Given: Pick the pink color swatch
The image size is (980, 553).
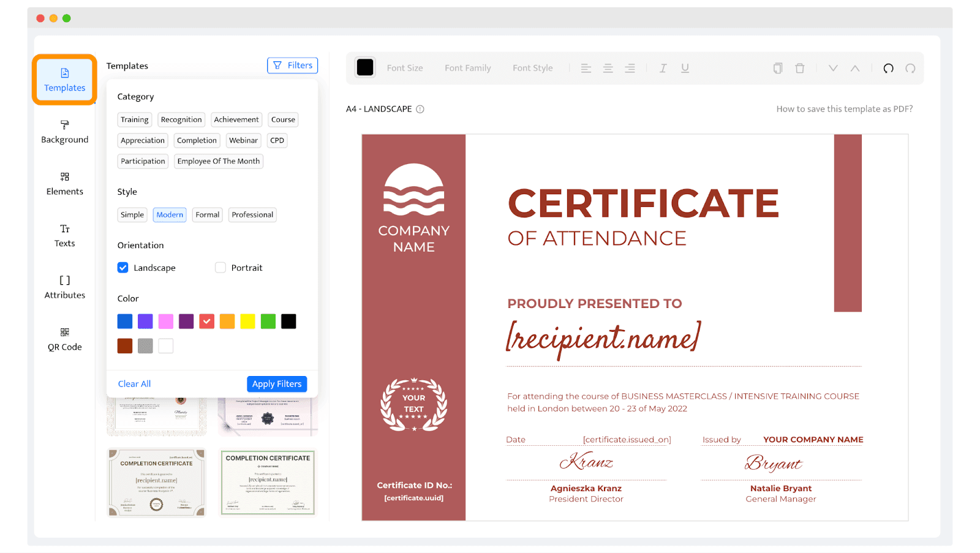Looking at the screenshot, I should coord(166,322).
